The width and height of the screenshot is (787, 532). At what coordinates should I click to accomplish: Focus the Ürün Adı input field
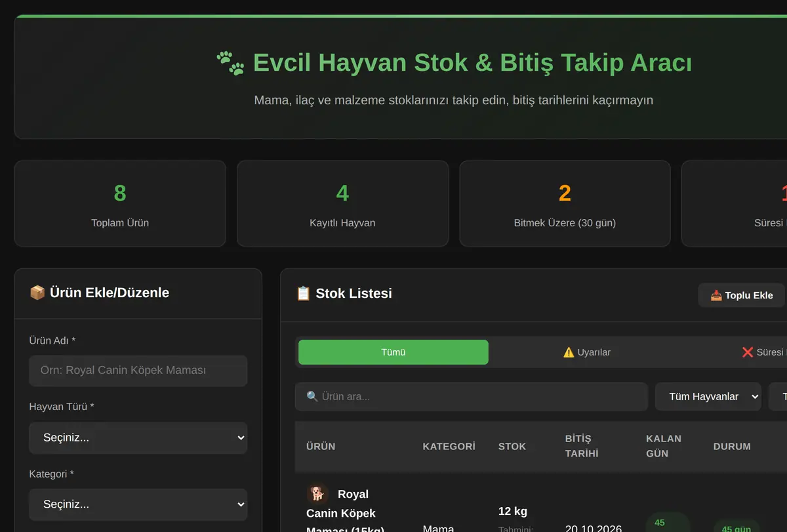pos(138,371)
